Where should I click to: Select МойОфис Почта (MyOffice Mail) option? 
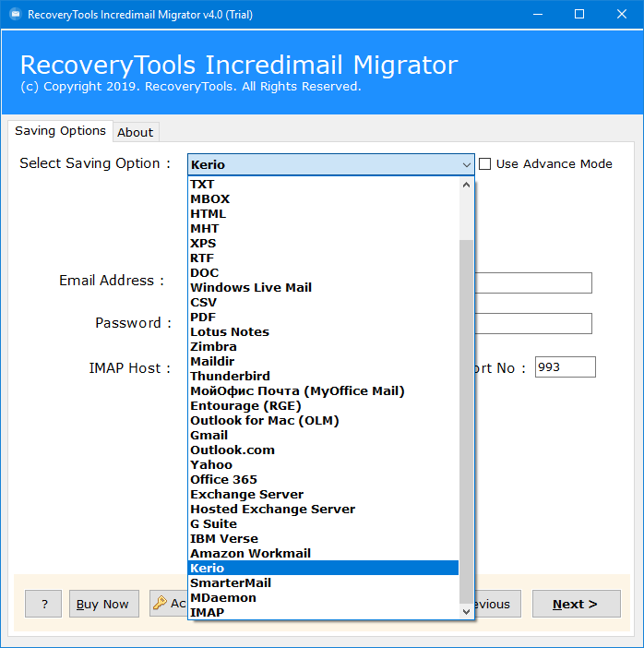(x=324, y=391)
